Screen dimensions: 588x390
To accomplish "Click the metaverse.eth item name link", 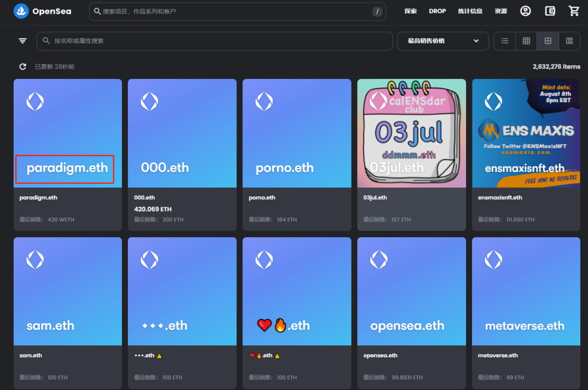I will 498,355.
